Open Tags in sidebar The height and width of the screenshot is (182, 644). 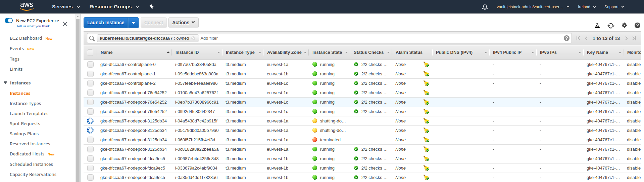pos(14,59)
